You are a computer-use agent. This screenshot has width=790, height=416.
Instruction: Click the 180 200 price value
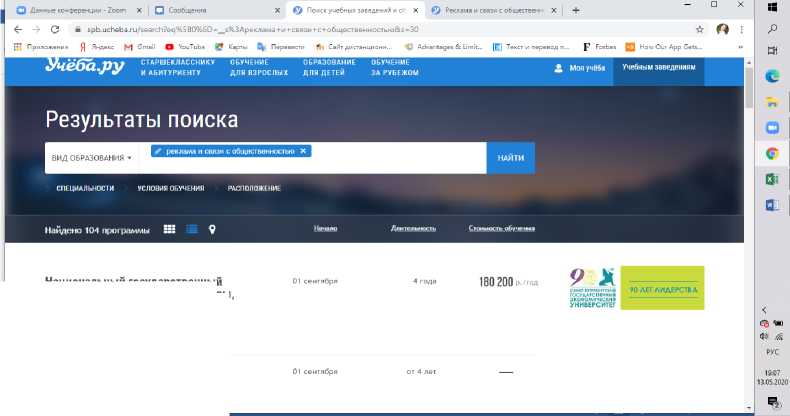(x=496, y=282)
